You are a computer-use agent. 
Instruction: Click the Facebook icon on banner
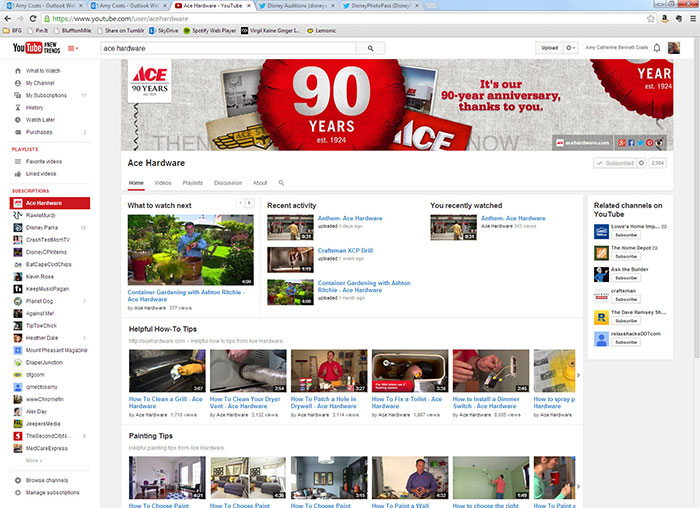click(631, 143)
